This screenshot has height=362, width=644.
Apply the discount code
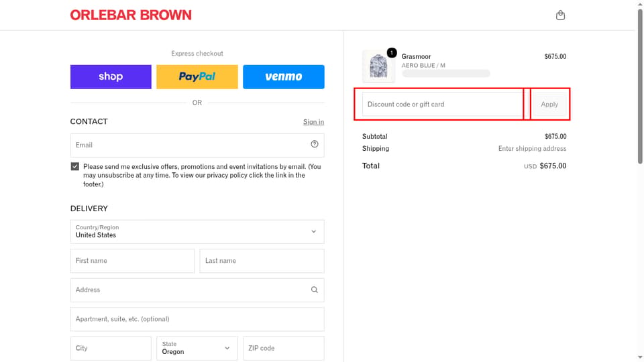coord(549,105)
